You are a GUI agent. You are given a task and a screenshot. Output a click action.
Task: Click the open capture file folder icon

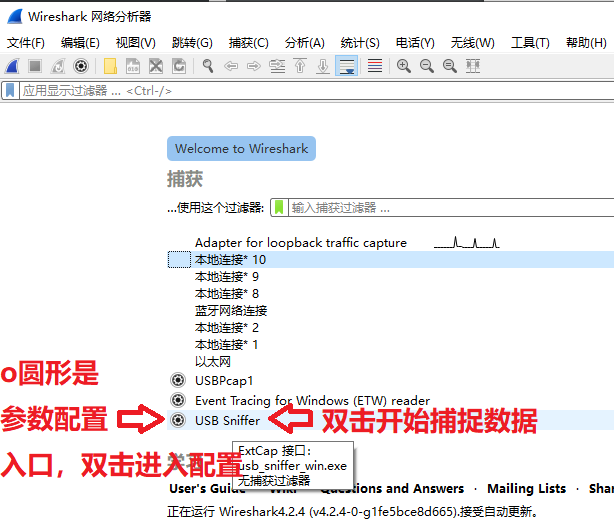pos(110,66)
